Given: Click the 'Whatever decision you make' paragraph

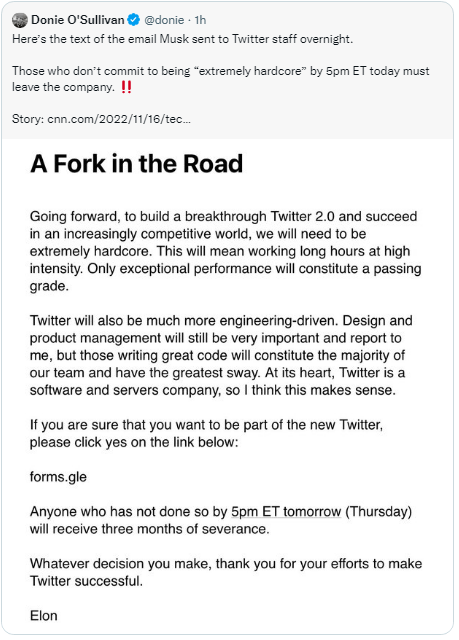Looking at the screenshot, I should [x=226, y=572].
